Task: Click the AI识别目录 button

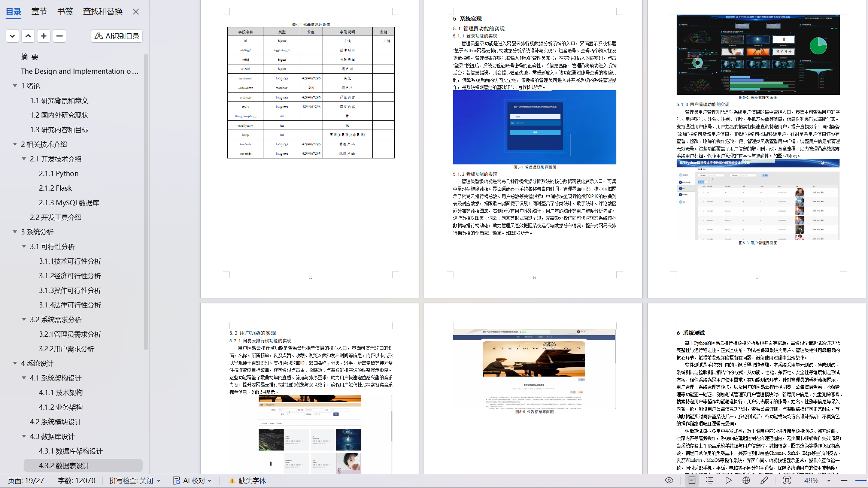Action: (x=117, y=36)
